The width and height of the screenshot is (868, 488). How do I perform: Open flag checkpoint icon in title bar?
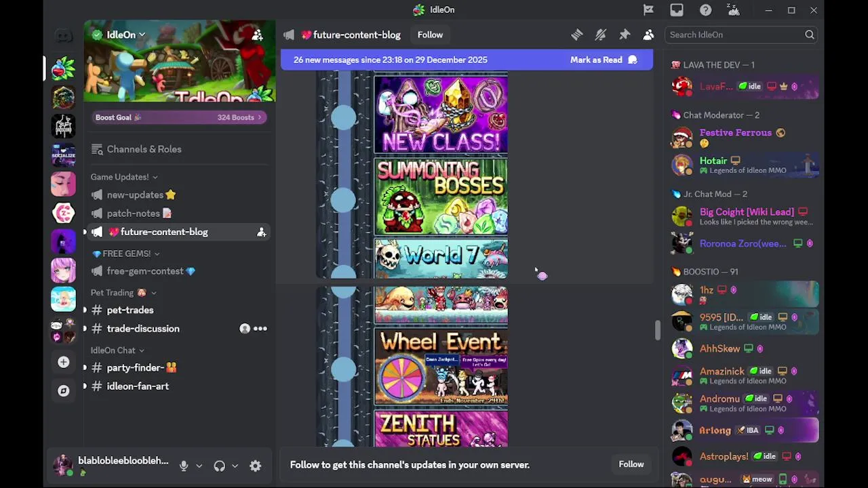(x=648, y=10)
